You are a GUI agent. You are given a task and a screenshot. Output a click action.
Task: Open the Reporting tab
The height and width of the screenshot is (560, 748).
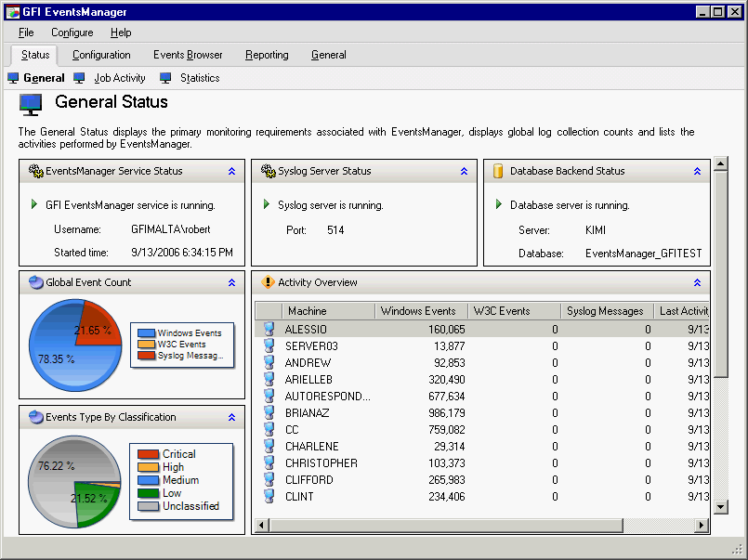click(267, 55)
